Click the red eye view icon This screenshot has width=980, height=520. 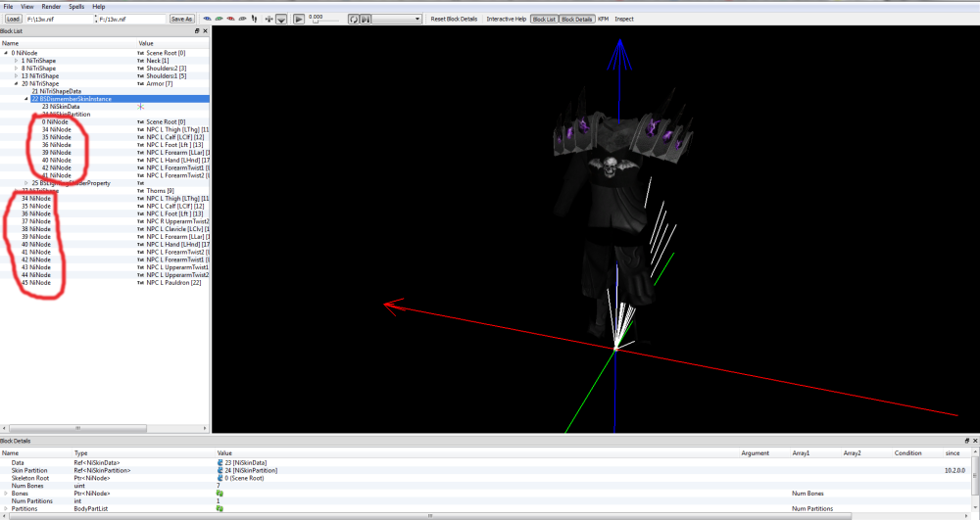(x=230, y=19)
